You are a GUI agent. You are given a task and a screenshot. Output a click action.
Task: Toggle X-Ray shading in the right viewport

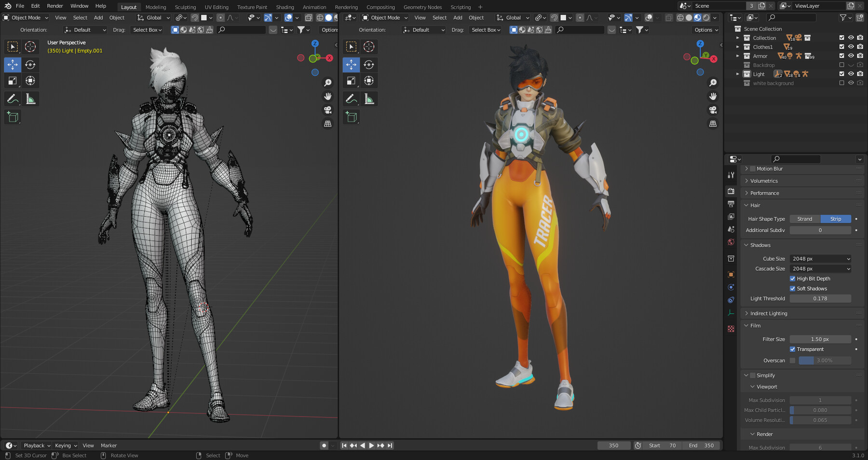[x=668, y=17]
